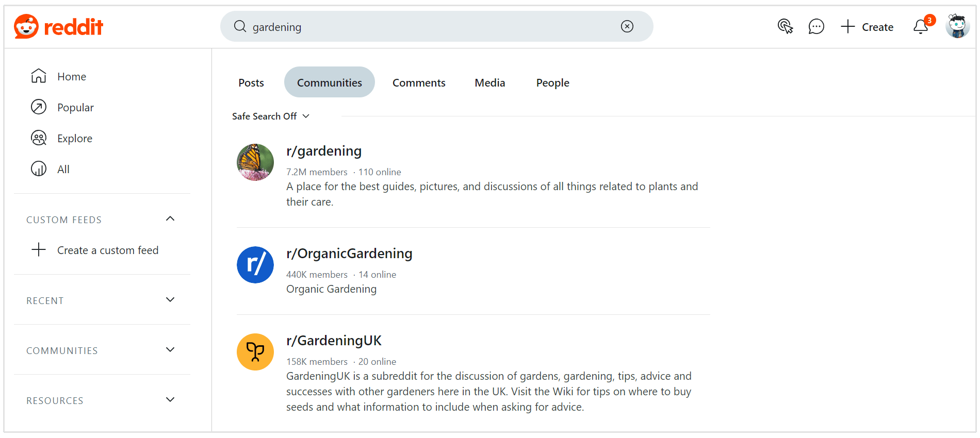The image size is (980, 438).
Task: Click the gardening search input field
Action: 428,27
